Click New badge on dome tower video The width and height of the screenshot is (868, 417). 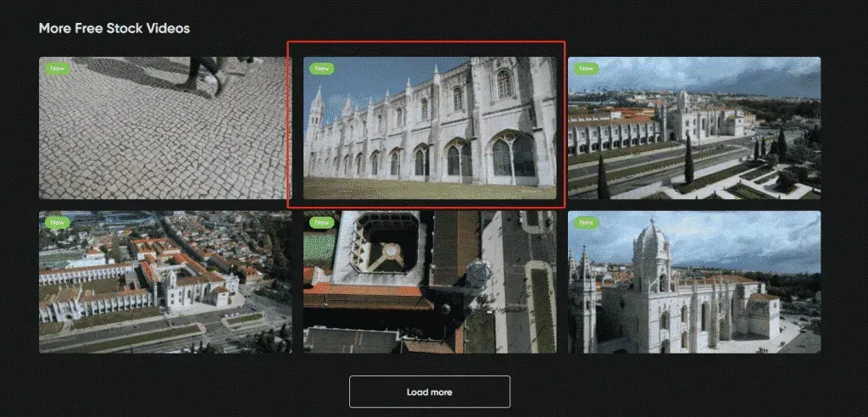(587, 223)
